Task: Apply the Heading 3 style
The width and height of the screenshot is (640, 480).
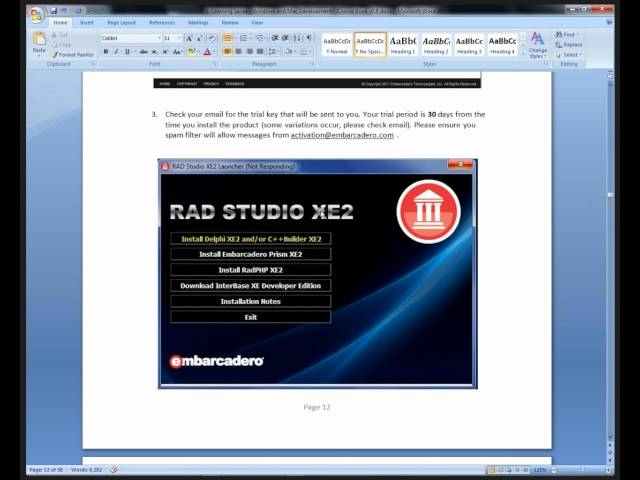Action: click(469, 45)
